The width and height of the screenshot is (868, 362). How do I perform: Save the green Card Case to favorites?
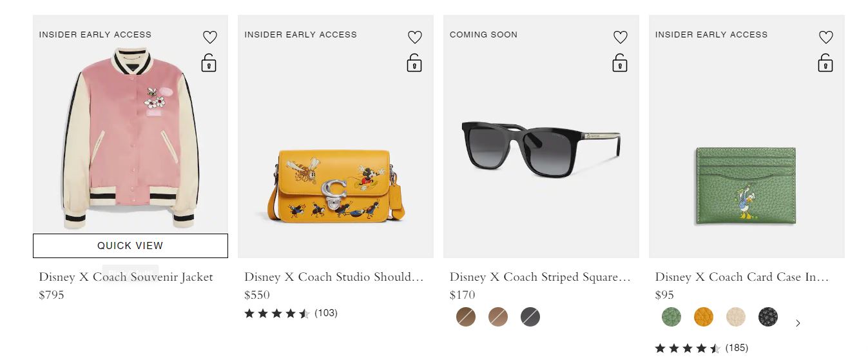coord(826,37)
